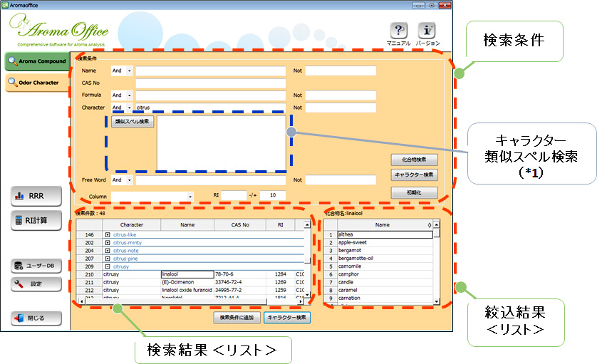
Task: Click the Character Not input field
Action: pyautogui.click(x=341, y=108)
